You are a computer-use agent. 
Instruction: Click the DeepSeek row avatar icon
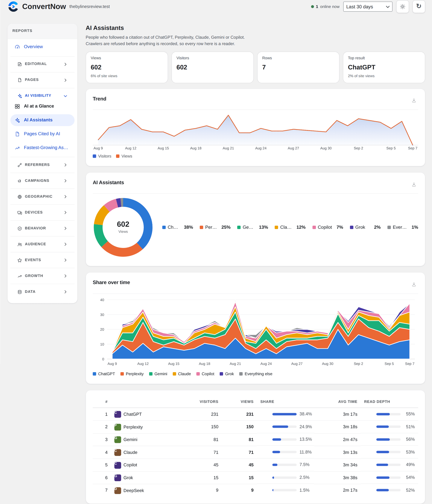[x=118, y=490]
